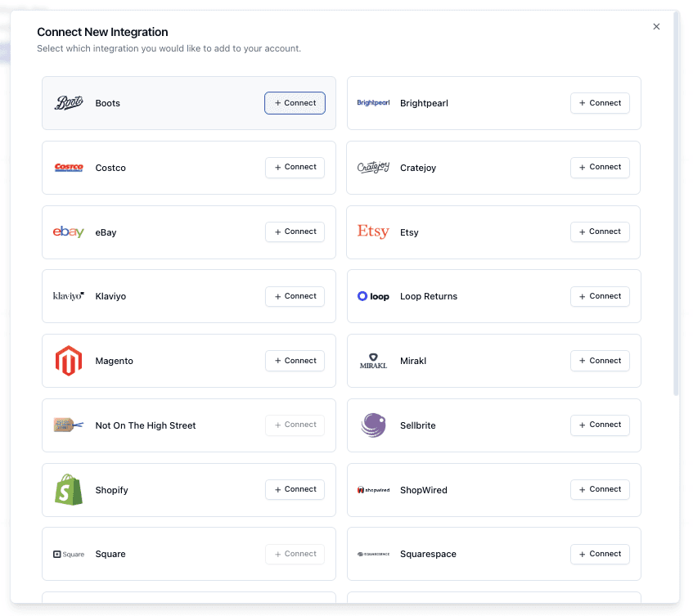
Task: Select the Squarespace name label
Action: coord(428,554)
